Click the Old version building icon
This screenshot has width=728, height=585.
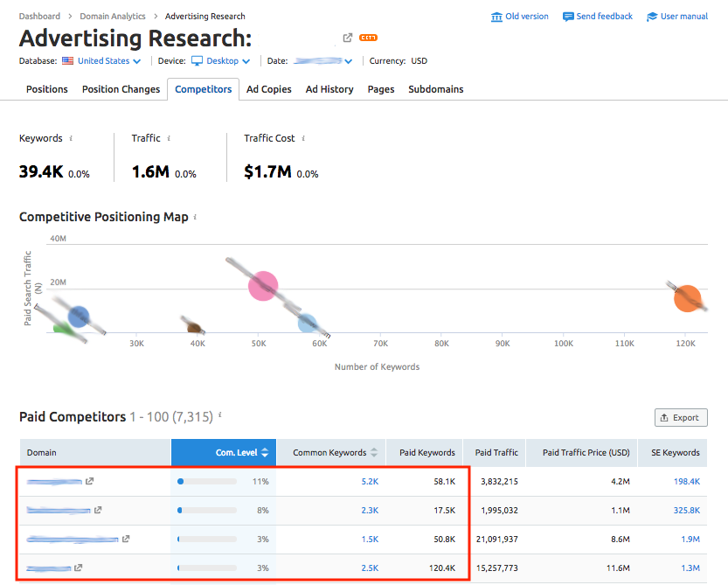497,17
